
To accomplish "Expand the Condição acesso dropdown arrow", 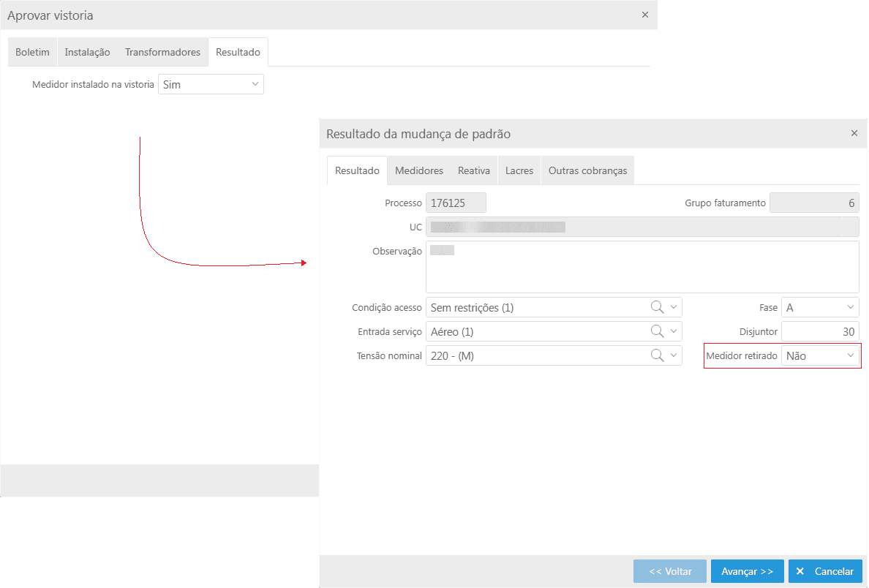I will [x=674, y=307].
